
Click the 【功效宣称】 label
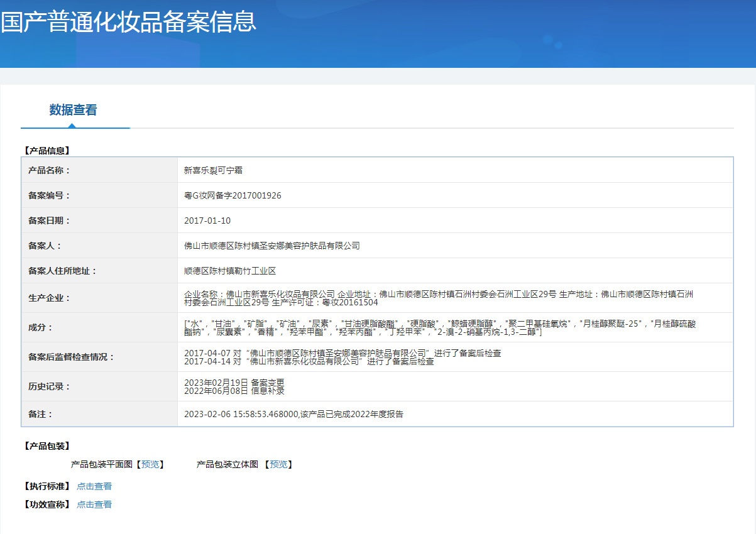click(47, 504)
